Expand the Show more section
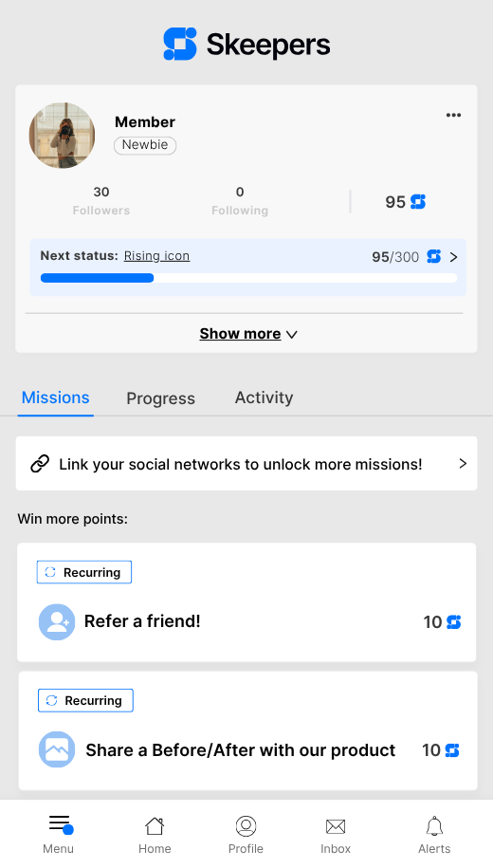Screen dimensions: 493x868 pyautogui.click(x=248, y=334)
